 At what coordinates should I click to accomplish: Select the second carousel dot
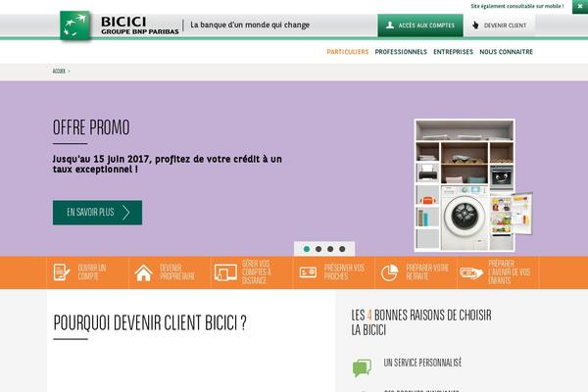[x=318, y=249]
